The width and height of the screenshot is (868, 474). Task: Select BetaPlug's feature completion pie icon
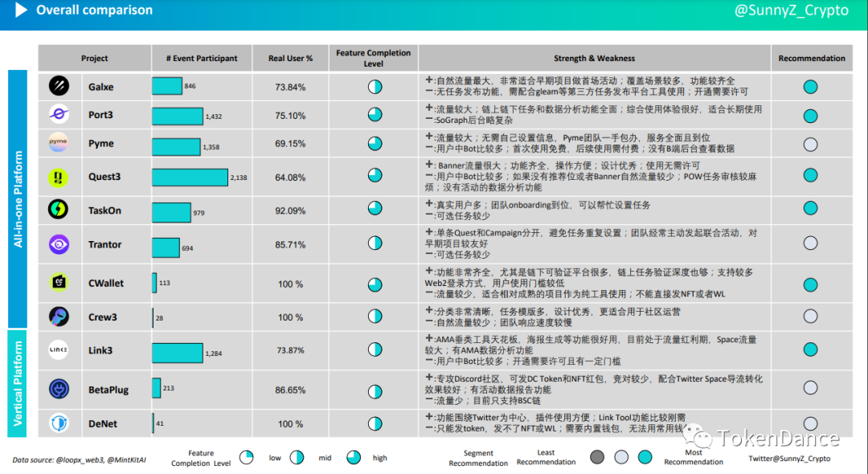(375, 391)
